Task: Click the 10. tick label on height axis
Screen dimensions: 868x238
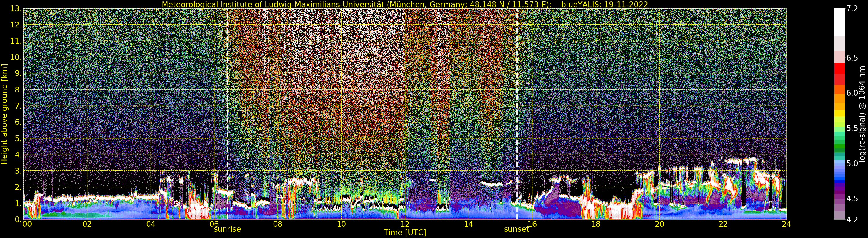Action: coord(16,57)
